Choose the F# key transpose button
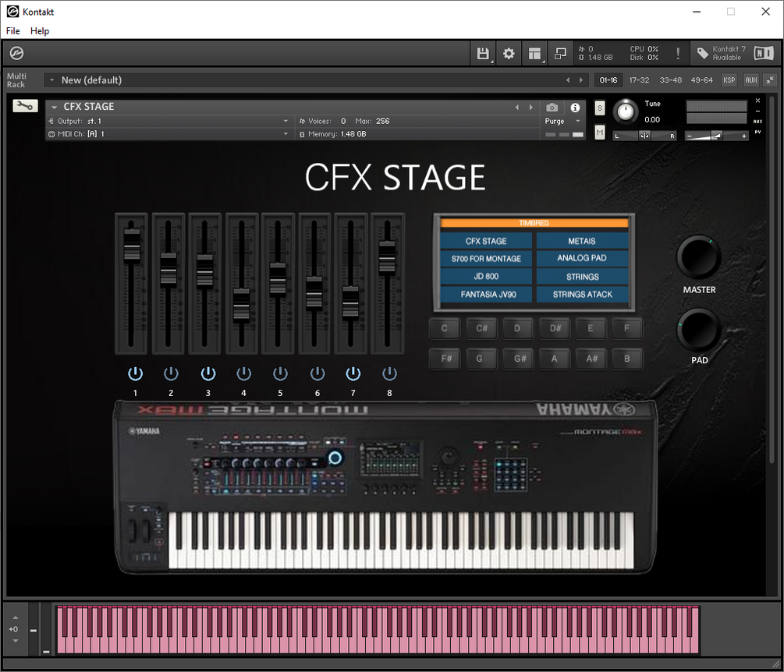Image resolution: width=784 pixels, height=672 pixels. 446,359
